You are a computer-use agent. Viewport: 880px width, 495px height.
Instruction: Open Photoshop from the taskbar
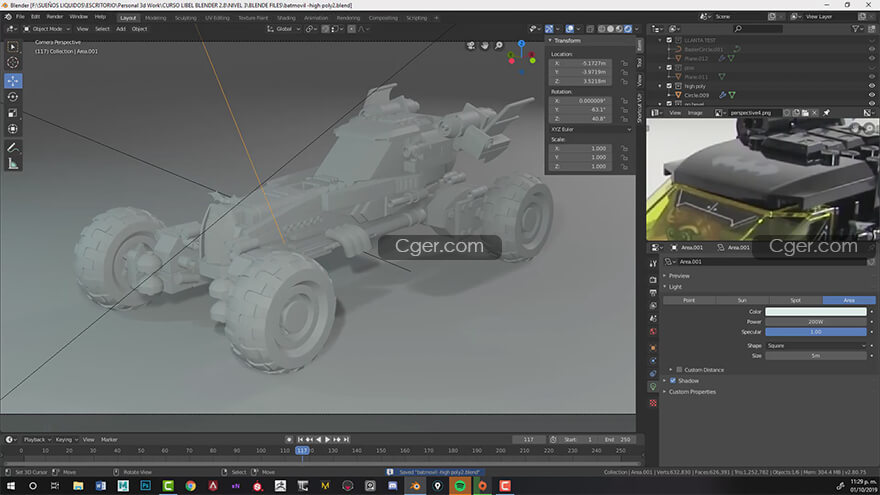(145, 485)
